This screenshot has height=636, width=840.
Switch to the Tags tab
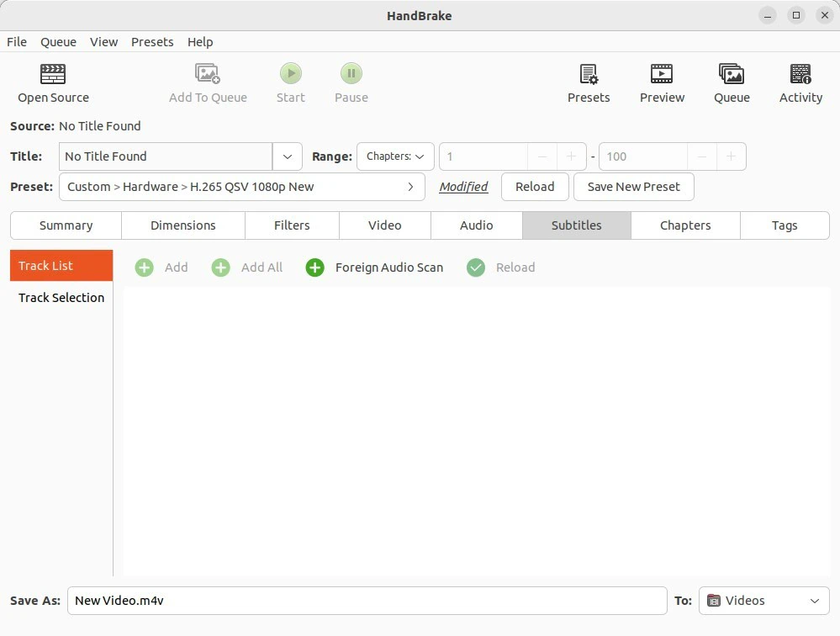785,225
